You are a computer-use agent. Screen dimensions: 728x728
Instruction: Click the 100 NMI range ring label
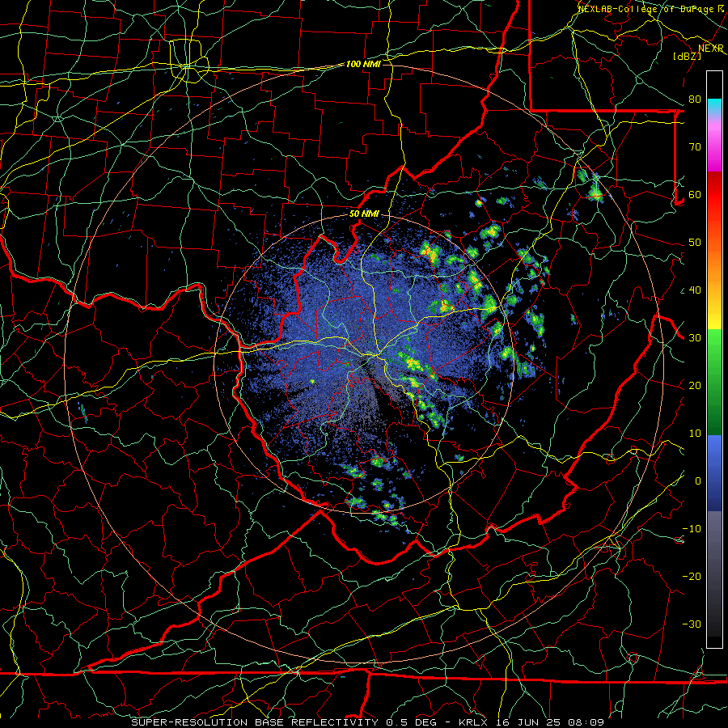tap(363, 64)
